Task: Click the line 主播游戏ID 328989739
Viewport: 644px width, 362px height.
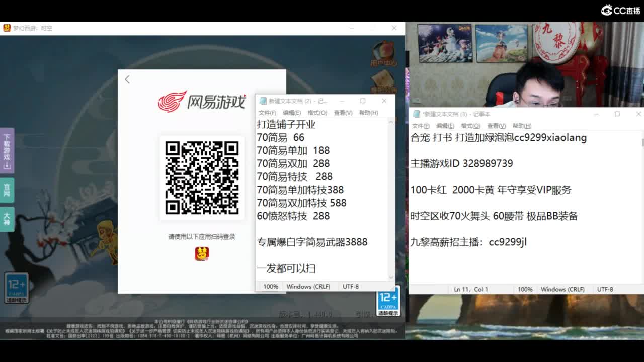Action: click(461, 163)
